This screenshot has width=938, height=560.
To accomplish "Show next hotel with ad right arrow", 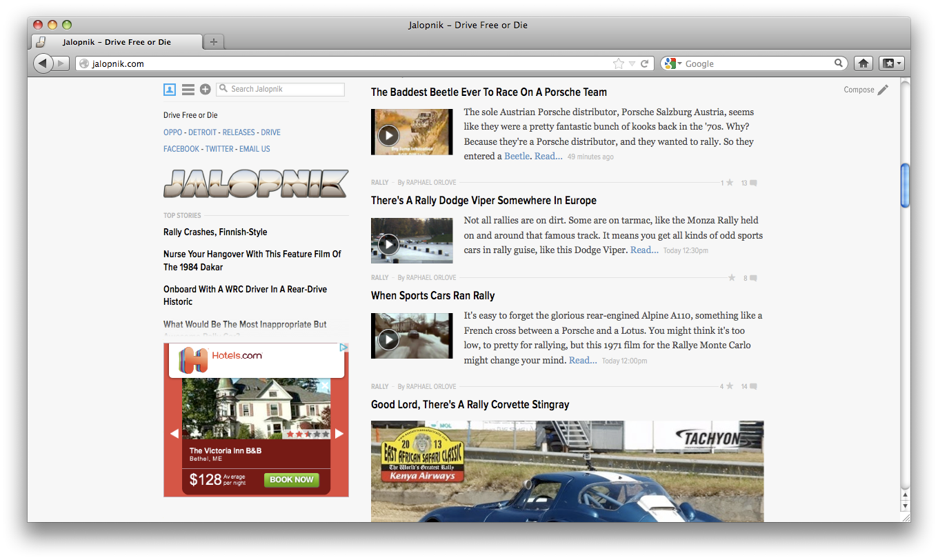I will (339, 434).
